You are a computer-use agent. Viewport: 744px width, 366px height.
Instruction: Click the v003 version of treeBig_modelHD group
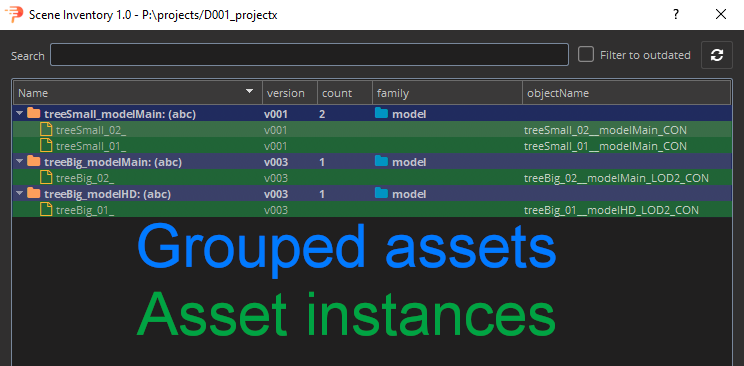(x=276, y=194)
